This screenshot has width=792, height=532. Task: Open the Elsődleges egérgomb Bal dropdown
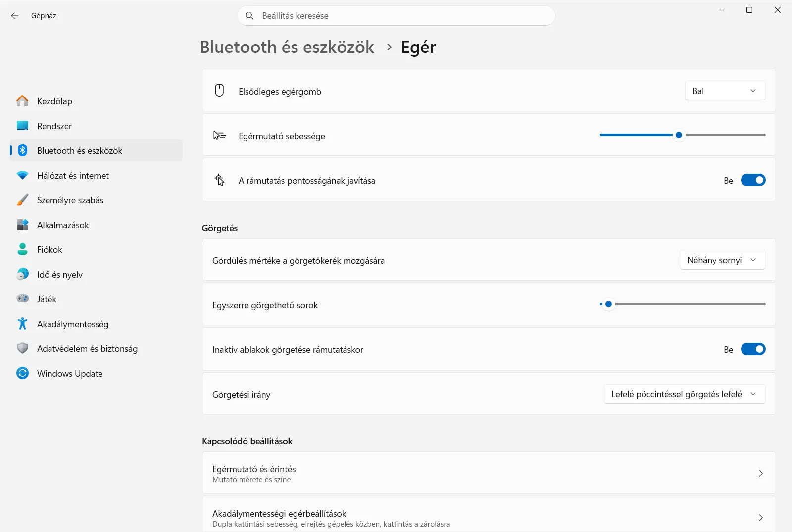tap(725, 91)
